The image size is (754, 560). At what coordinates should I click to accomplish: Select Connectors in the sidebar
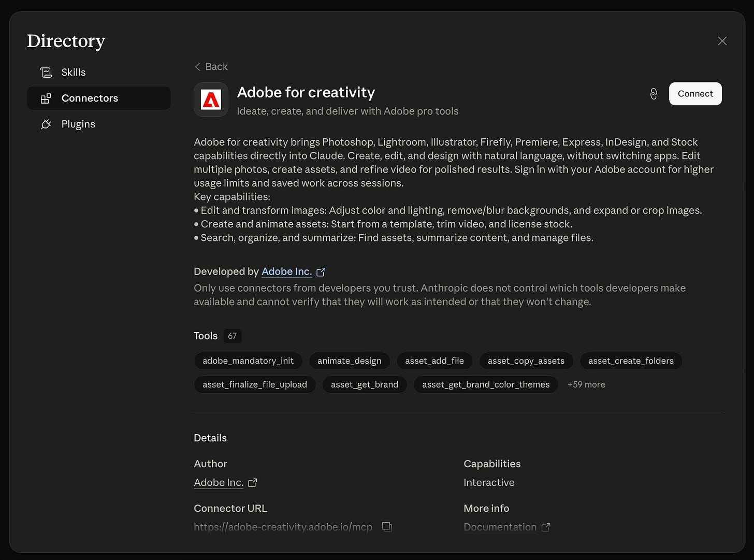point(98,98)
